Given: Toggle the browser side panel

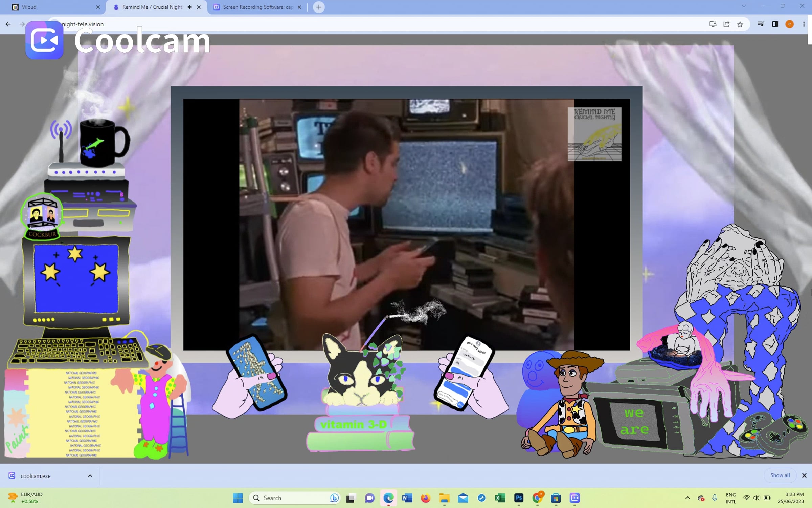Looking at the screenshot, I should tap(775, 24).
